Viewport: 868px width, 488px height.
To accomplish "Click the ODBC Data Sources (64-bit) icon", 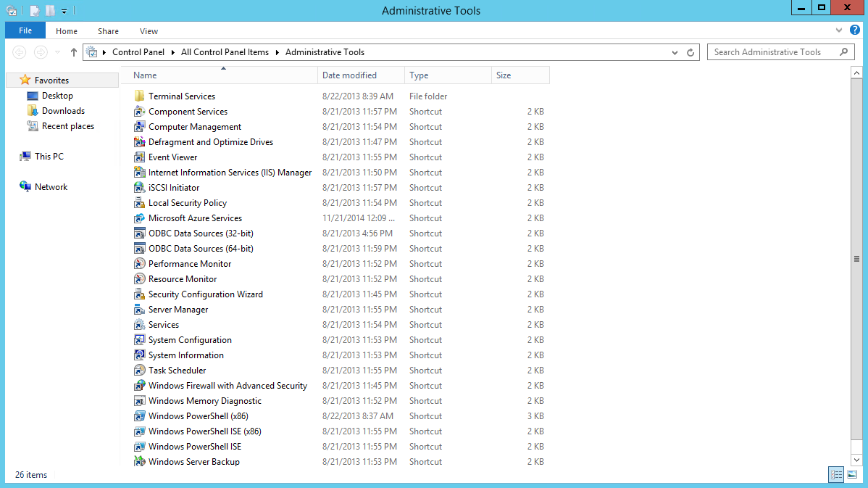I will (x=140, y=249).
